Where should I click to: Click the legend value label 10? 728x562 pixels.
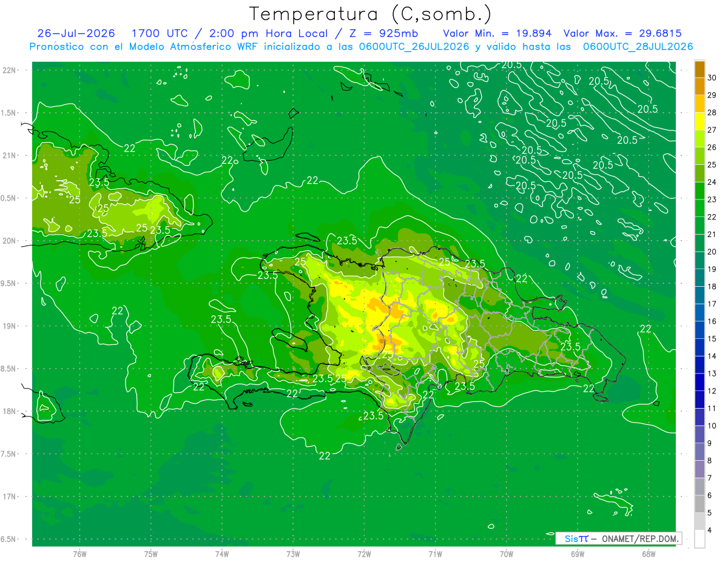click(x=712, y=426)
